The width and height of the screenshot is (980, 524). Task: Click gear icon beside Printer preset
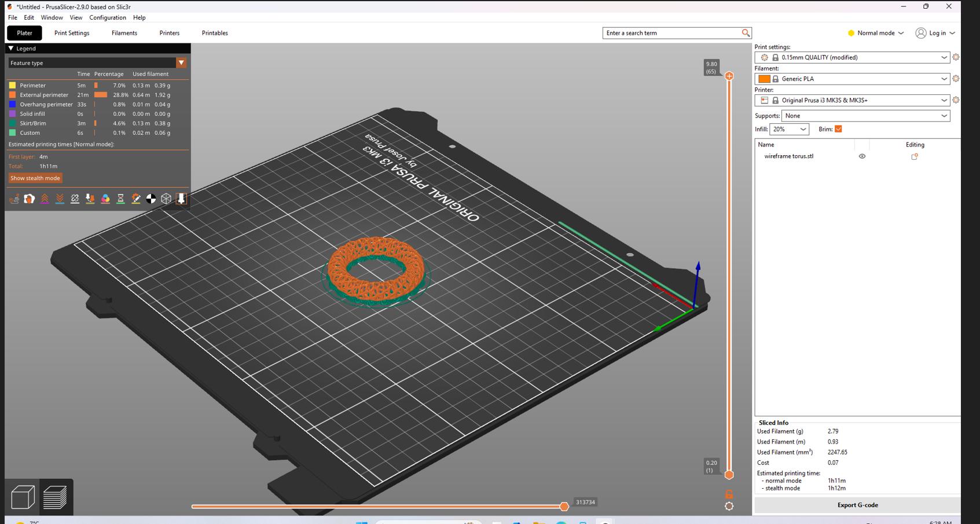pos(956,100)
